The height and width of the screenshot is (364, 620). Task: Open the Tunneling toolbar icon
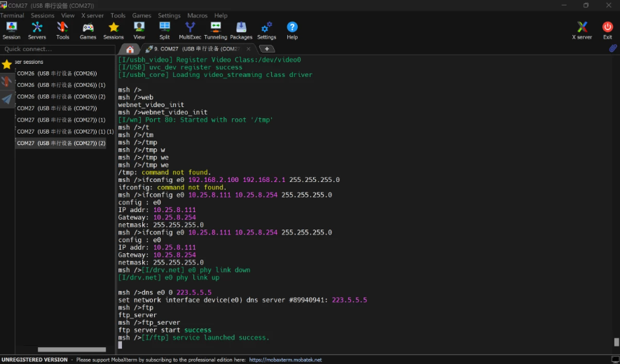pos(216,30)
